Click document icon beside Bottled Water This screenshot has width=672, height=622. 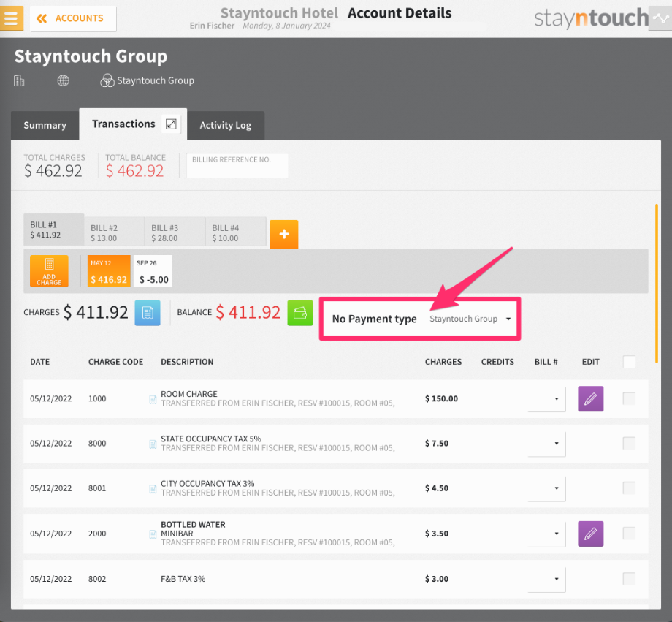153,534
